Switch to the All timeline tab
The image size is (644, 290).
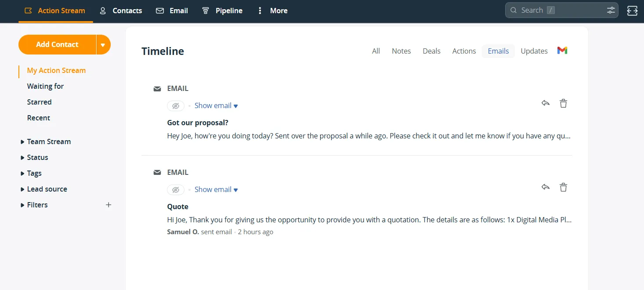tap(376, 51)
